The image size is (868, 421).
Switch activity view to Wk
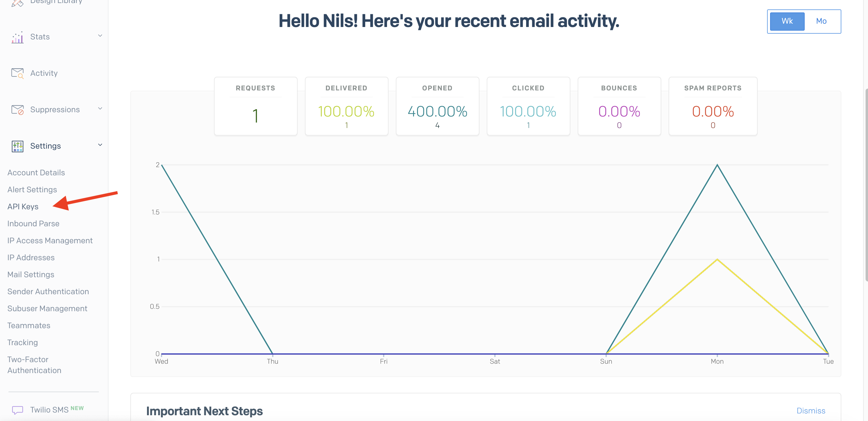tap(787, 21)
